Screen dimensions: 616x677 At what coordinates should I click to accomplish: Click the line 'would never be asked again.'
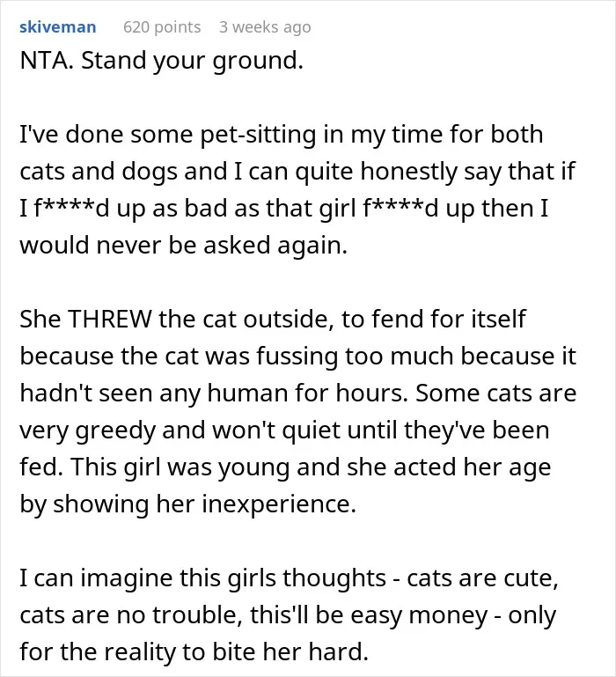(x=183, y=246)
